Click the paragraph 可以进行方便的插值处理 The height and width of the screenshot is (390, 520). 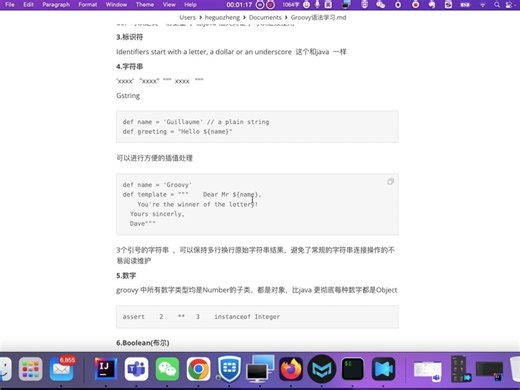[x=154, y=158]
